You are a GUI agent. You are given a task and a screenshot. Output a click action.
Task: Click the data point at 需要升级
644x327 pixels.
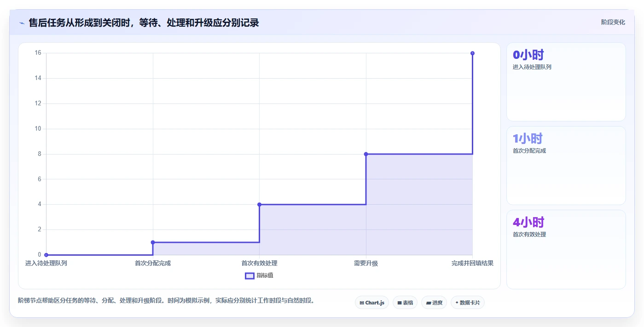[366, 154]
